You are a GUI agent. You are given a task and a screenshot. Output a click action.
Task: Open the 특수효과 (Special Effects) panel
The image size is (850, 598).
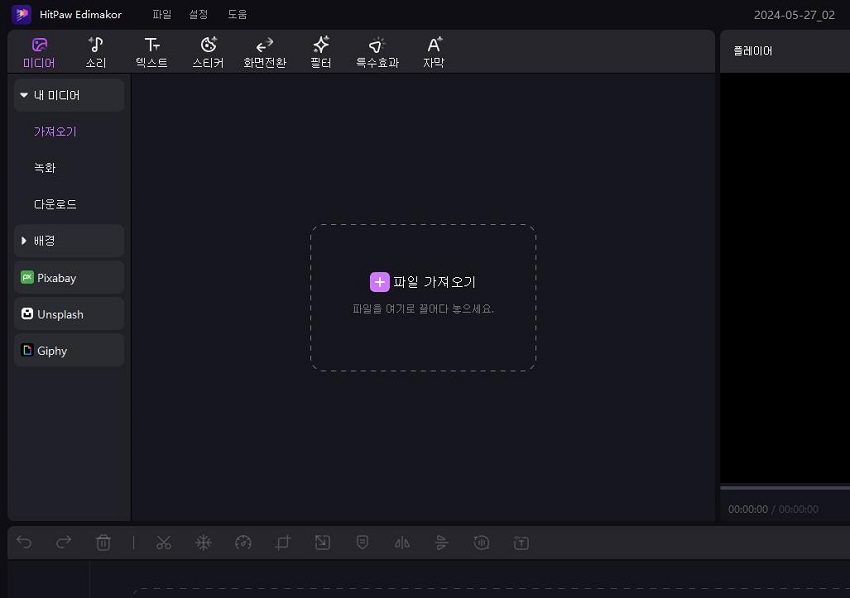coord(375,50)
